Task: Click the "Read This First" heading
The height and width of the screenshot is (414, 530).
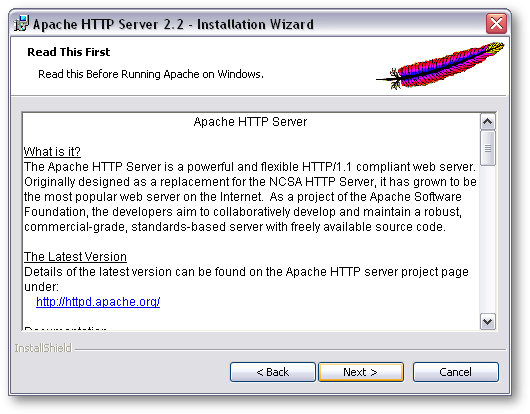Action: tap(69, 52)
